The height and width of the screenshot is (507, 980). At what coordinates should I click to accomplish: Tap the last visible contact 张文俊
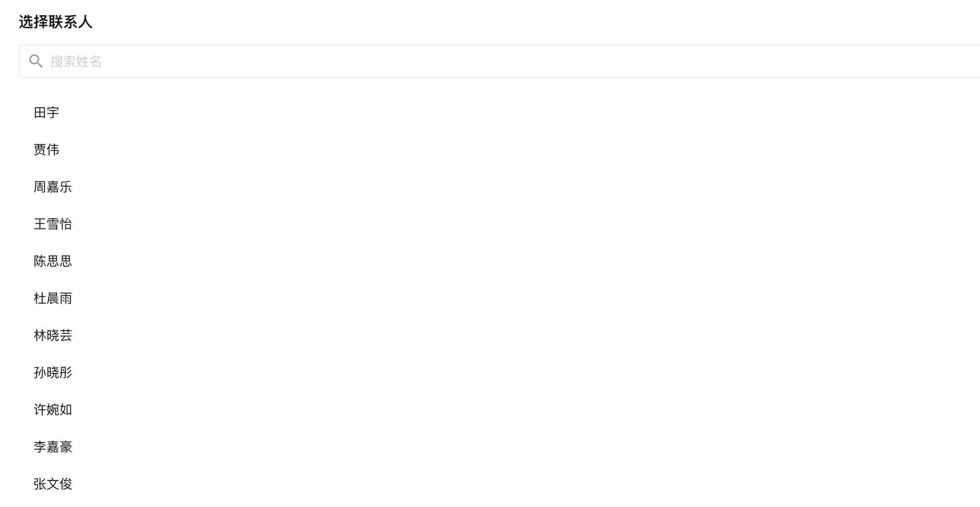499,484
